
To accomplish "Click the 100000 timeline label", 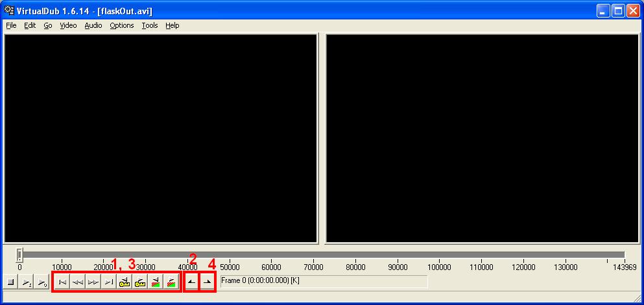I will (x=440, y=267).
